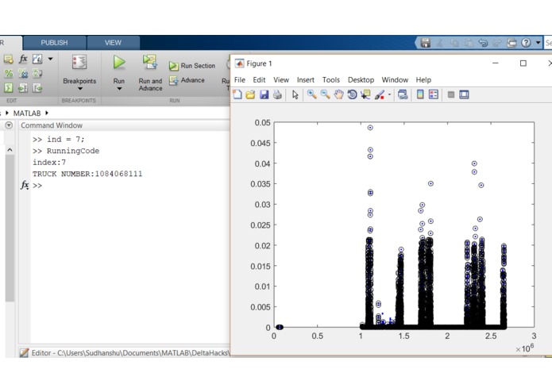Click the TRUCK NUMBER:1084068111 output line
Image resolution: width=552 pixels, height=392 pixels.
(87, 174)
